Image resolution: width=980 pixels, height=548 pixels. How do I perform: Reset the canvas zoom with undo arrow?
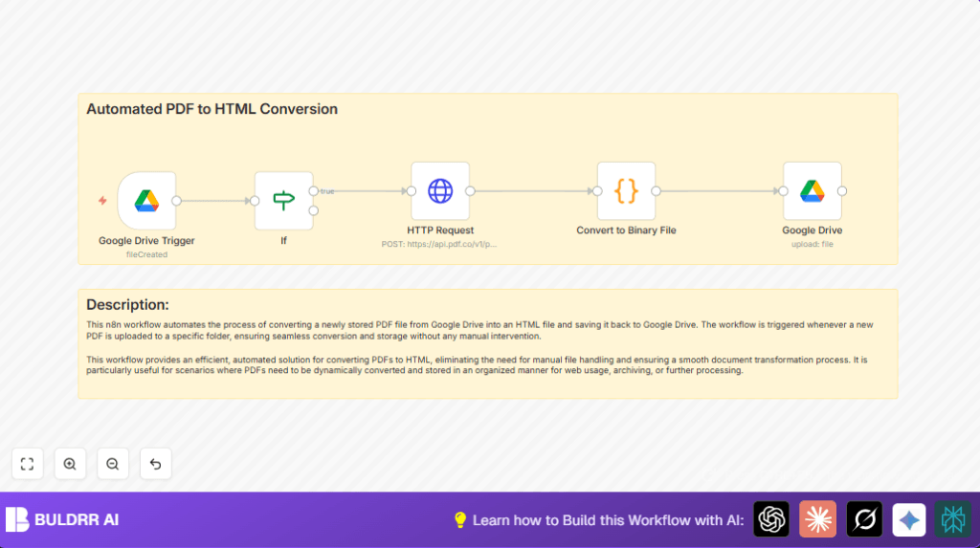(x=156, y=464)
